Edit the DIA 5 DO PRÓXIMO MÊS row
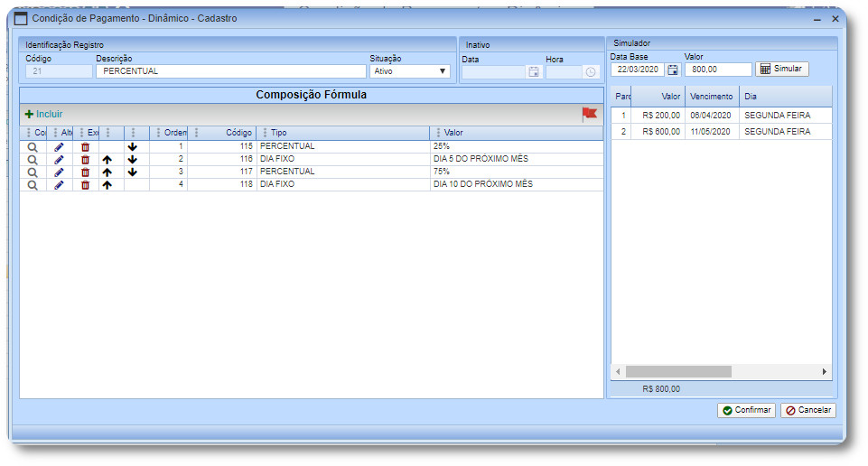The image size is (868, 466). 59,159
